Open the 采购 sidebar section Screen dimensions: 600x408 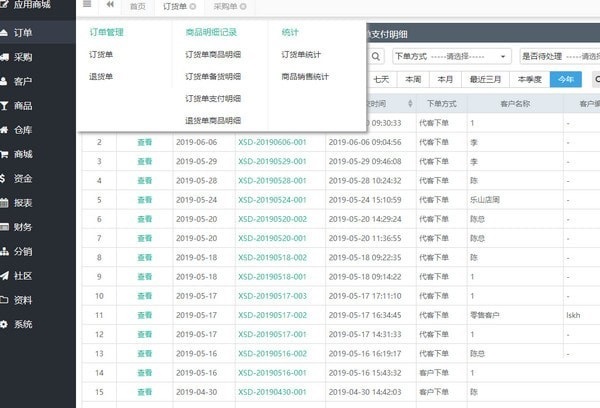23,57
